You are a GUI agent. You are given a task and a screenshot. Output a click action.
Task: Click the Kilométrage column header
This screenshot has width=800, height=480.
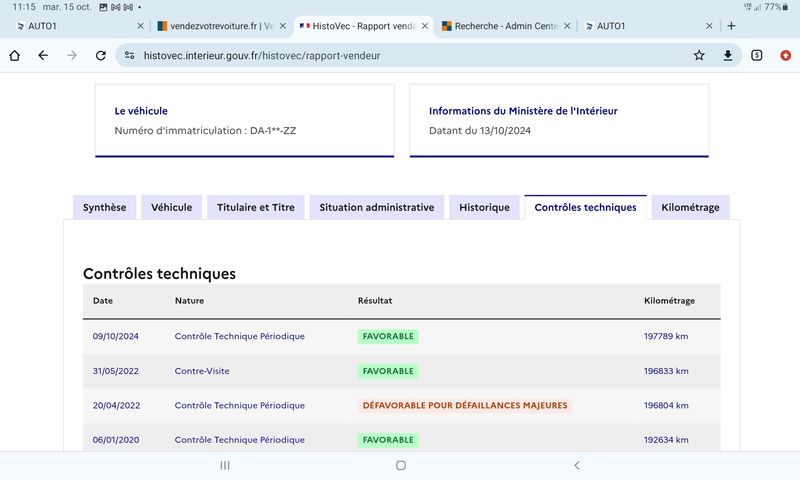[x=669, y=300]
